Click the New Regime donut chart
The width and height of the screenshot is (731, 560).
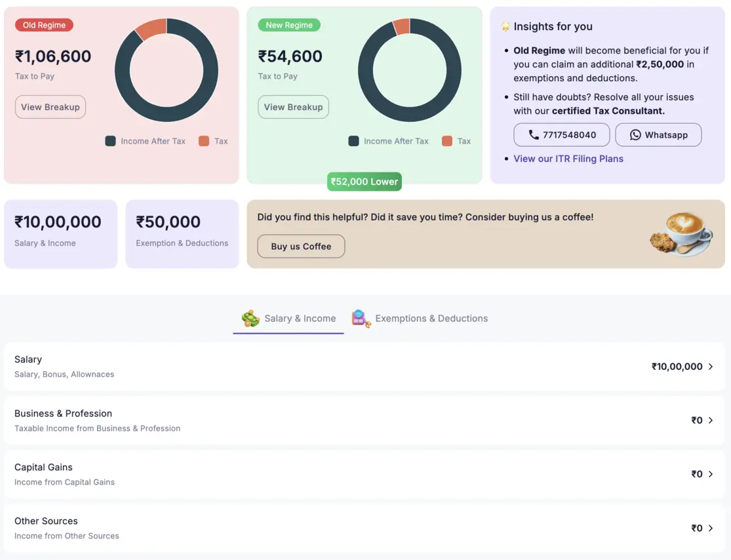click(410, 69)
